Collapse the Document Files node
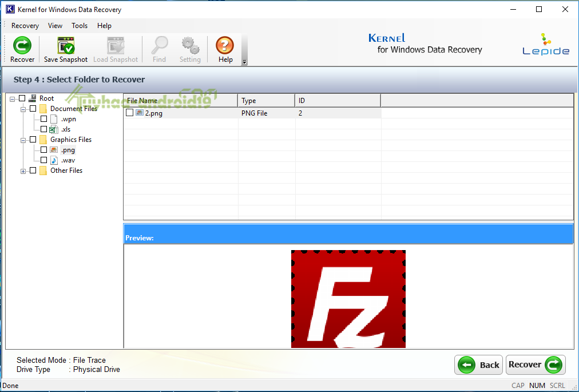Viewport: 579px width, 392px height. click(x=23, y=109)
